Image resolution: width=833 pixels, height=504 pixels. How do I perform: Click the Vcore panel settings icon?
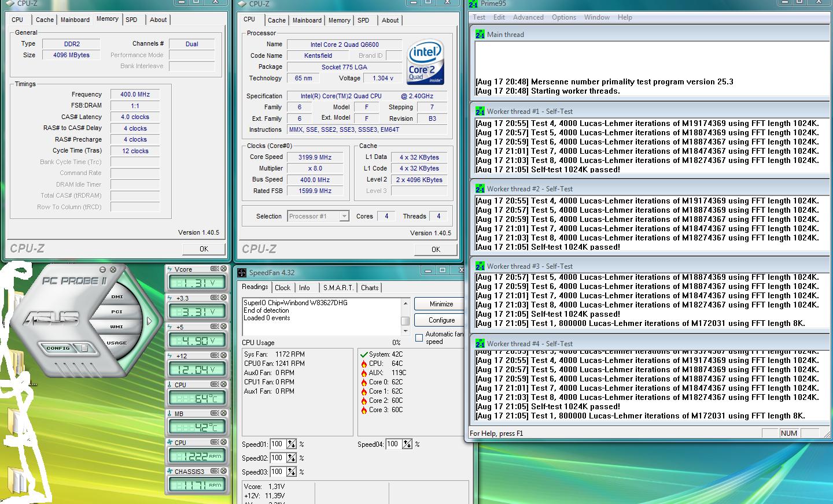point(215,269)
